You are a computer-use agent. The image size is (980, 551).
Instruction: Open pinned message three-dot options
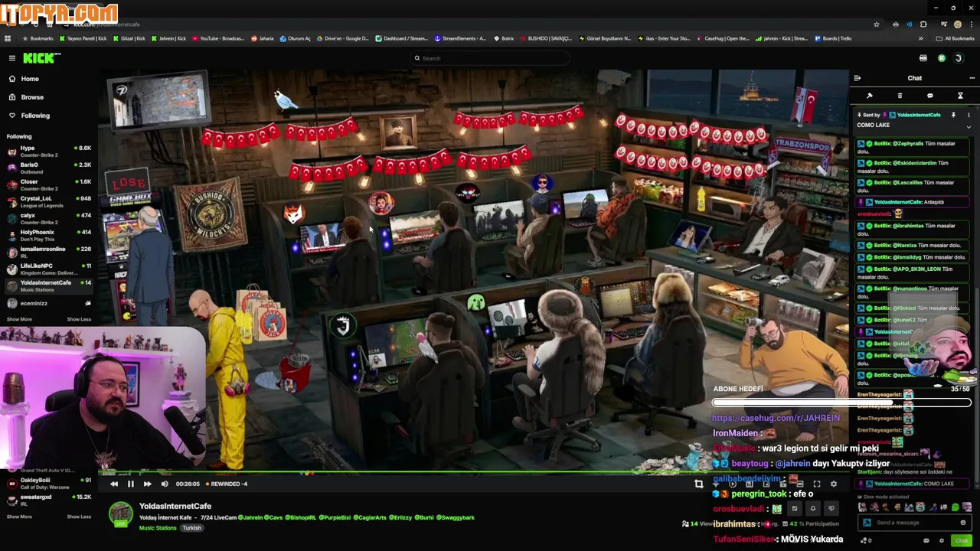click(x=969, y=115)
